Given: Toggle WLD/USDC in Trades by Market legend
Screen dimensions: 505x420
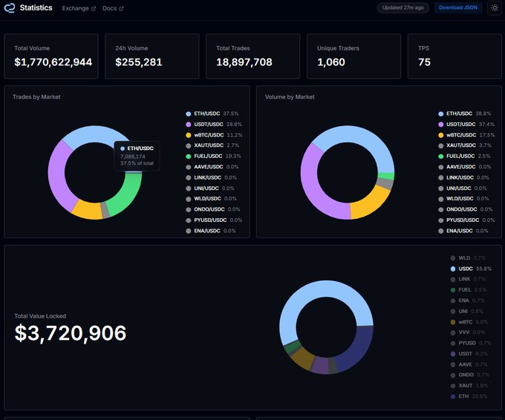Looking at the screenshot, I should (x=211, y=199).
